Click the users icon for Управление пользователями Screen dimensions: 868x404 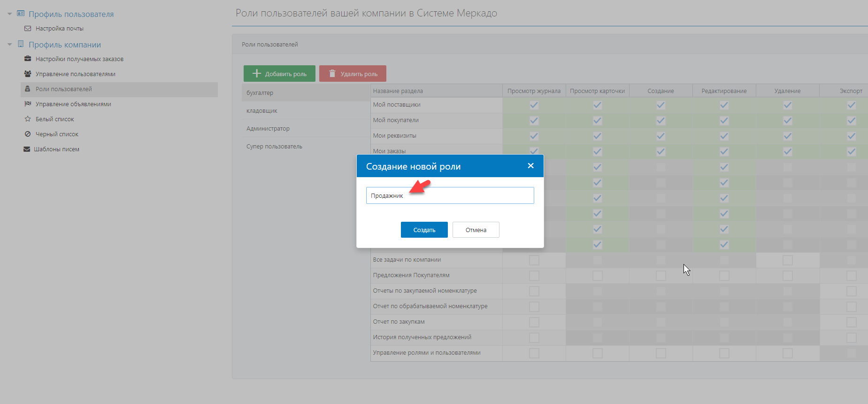tap(28, 74)
